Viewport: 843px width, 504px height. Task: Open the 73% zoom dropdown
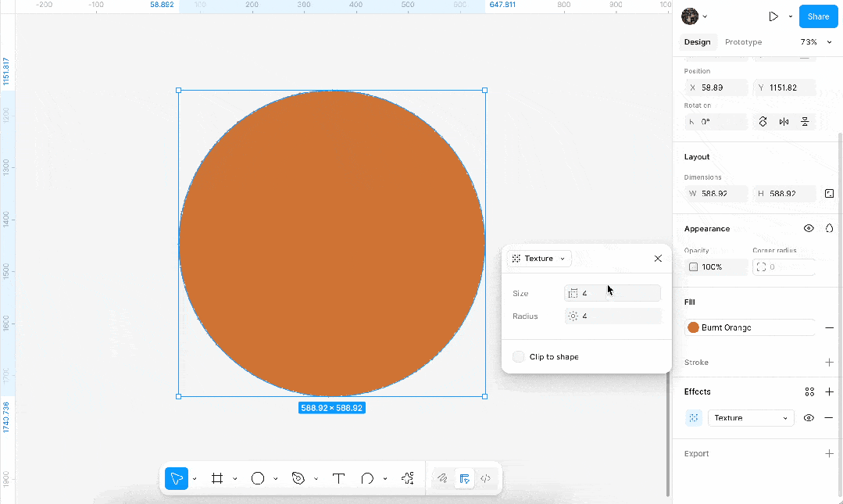(816, 42)
